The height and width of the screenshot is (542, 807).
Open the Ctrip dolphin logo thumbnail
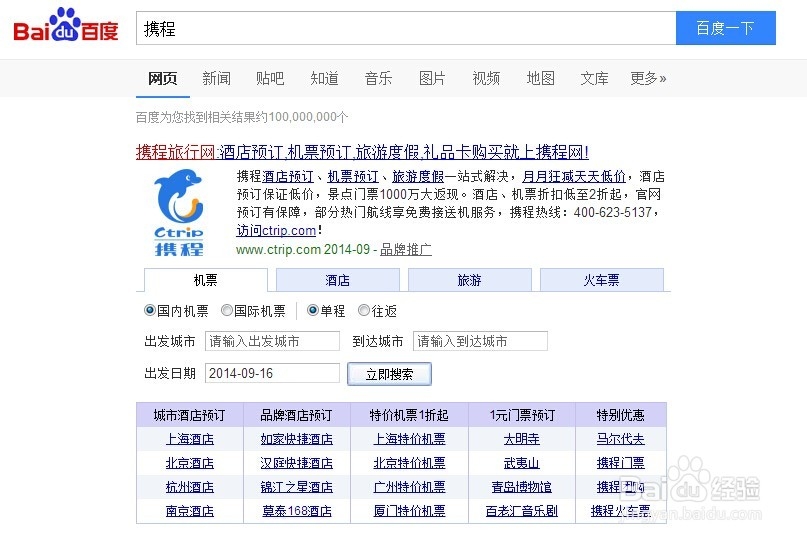(x=179, y=213)
